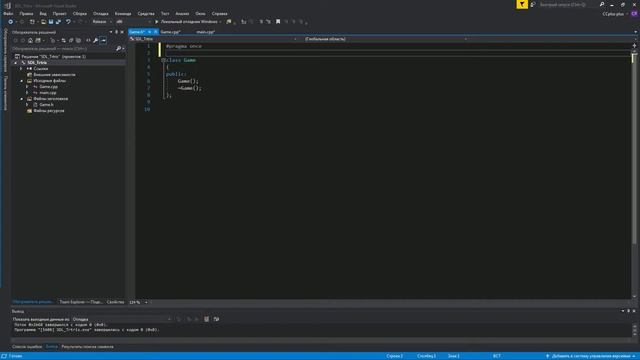
Task: Open the Правка menu
Action: pos(26,13)
